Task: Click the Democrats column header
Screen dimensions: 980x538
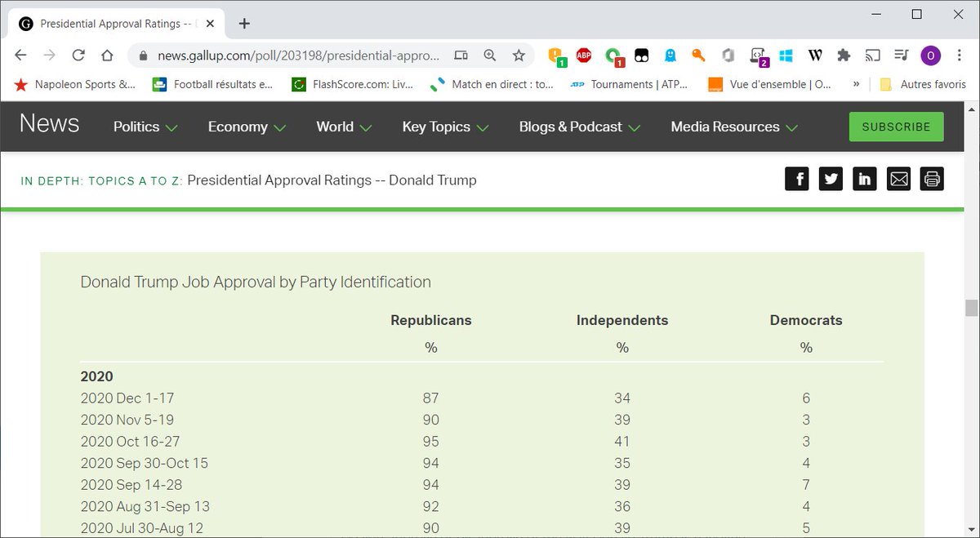Action: (806, 320)
